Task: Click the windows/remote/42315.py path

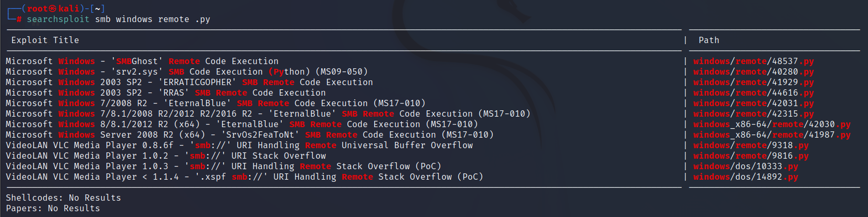Action: click(x=753, y=114)
